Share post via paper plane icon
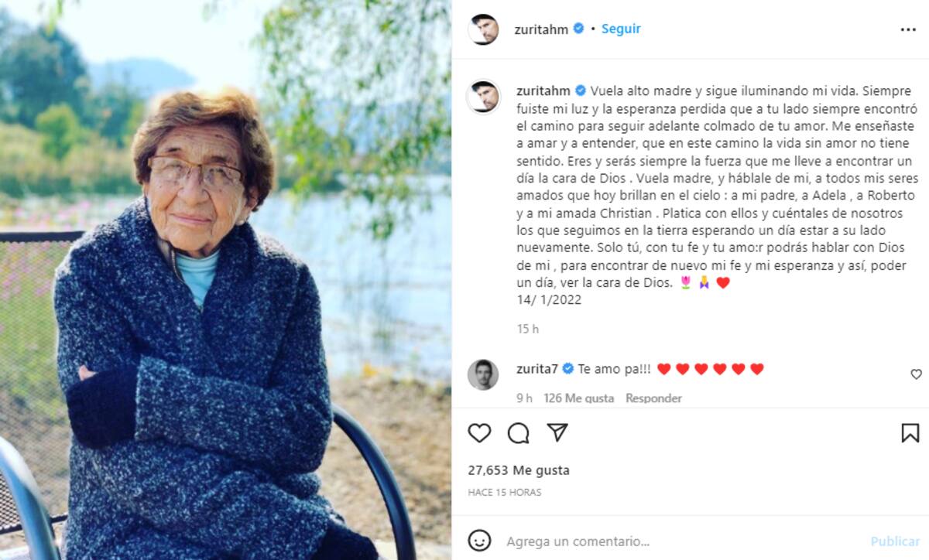This screenshot has height=560, width=929. click(557, 432)
